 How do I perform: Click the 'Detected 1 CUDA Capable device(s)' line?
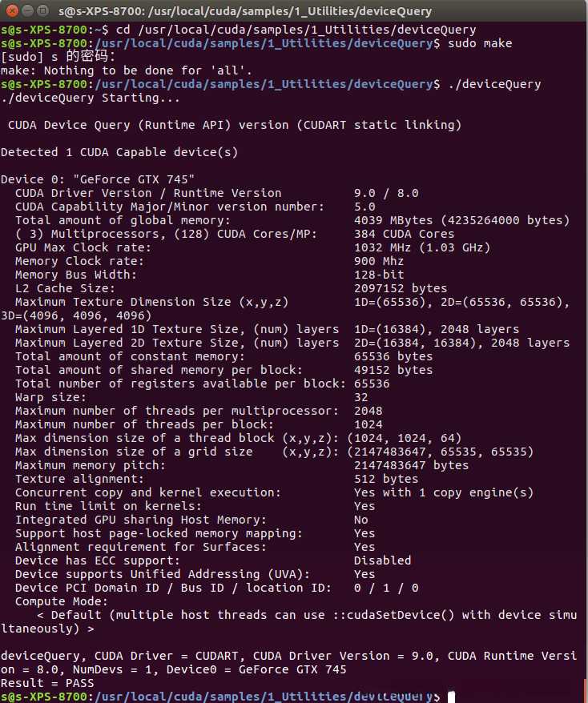pyautogui.click(x=119, y=152)
